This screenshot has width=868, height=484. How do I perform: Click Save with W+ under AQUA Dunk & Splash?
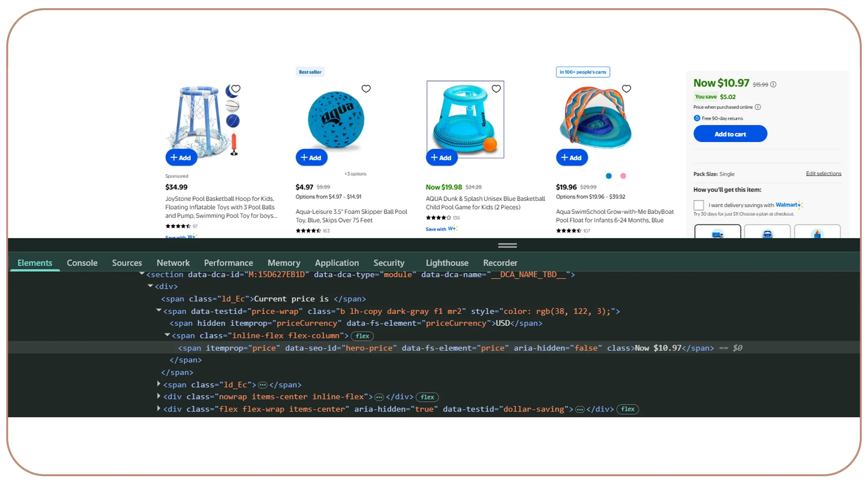(x=442, y=229)
